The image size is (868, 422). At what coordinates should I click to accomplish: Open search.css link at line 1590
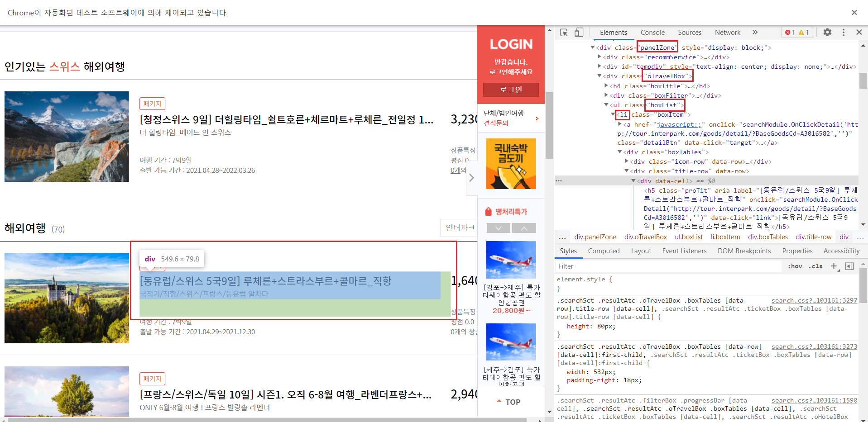[814, 400]
